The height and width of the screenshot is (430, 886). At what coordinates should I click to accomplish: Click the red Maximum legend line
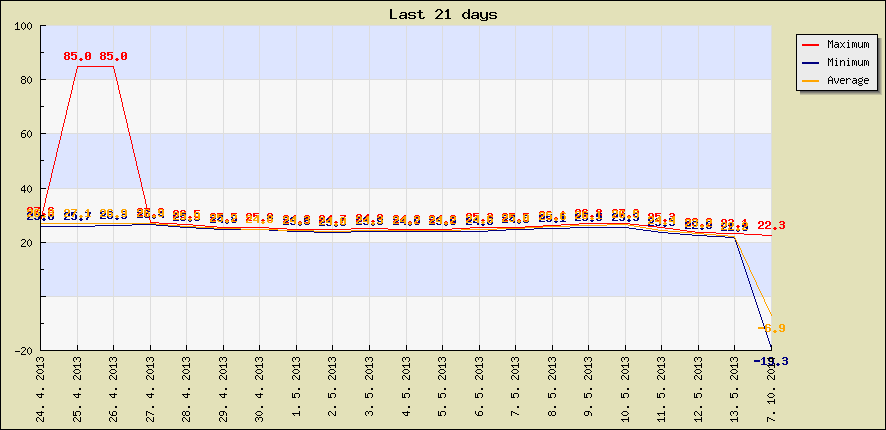pos(810,44)
